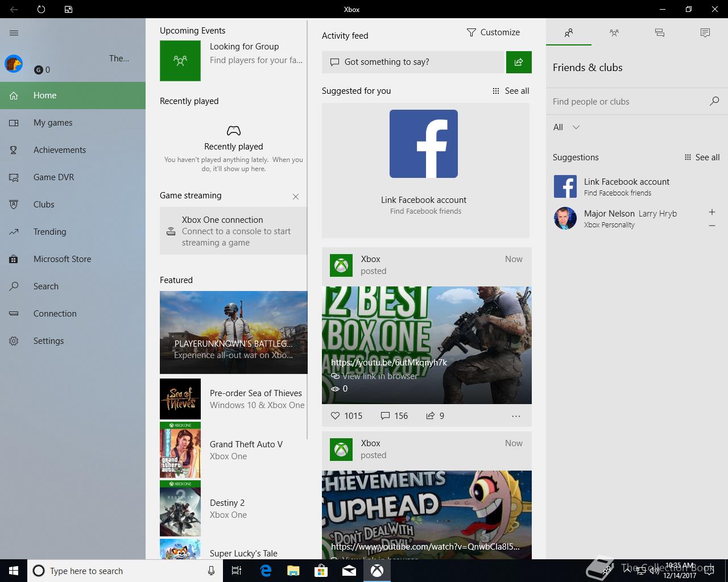Expand the All filter dropdown
The image size is (728, 582).
pos(566,127)
